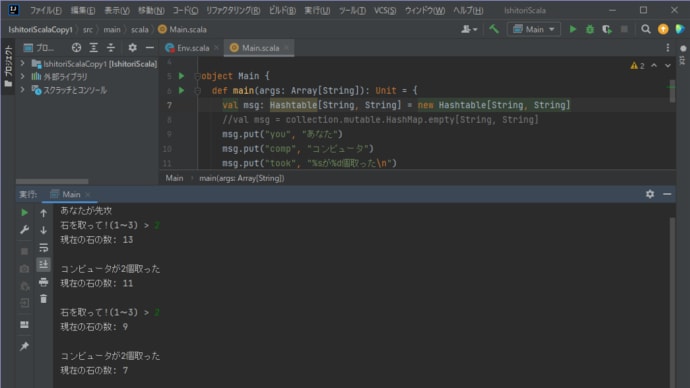The image size is (690, 388).
Task: Collapse all in the project tool window
Action: [x=110, y=48]
